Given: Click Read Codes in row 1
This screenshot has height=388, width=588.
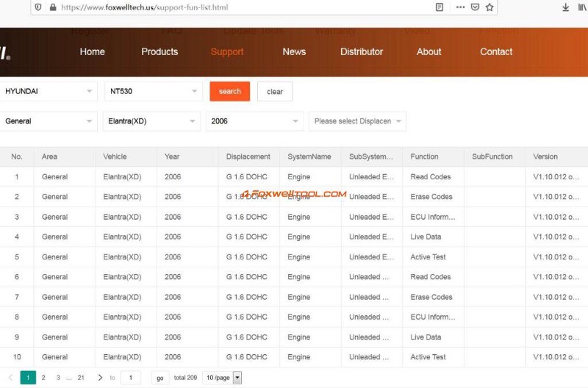Looking at the screenshot, I should coord(431,177).
